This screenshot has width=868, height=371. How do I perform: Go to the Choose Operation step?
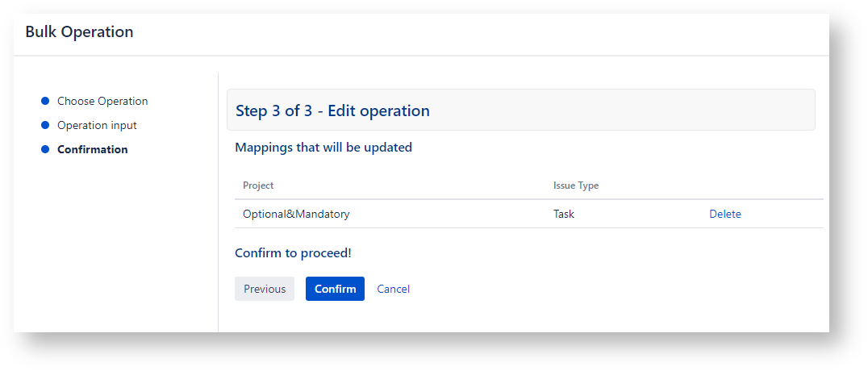click(x=102, y=102)
